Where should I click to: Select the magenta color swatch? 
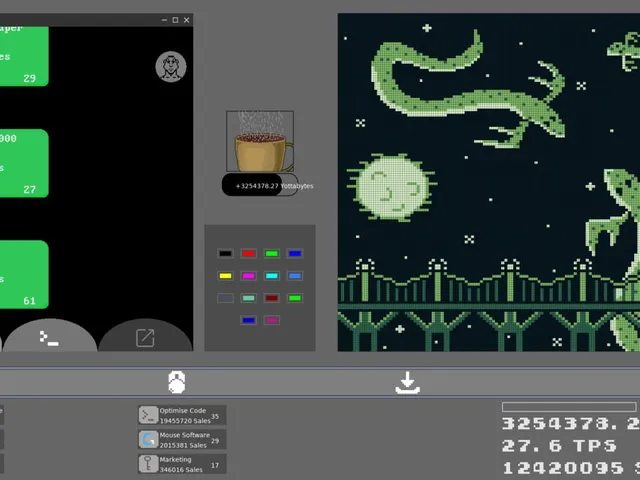pos(249,276)
